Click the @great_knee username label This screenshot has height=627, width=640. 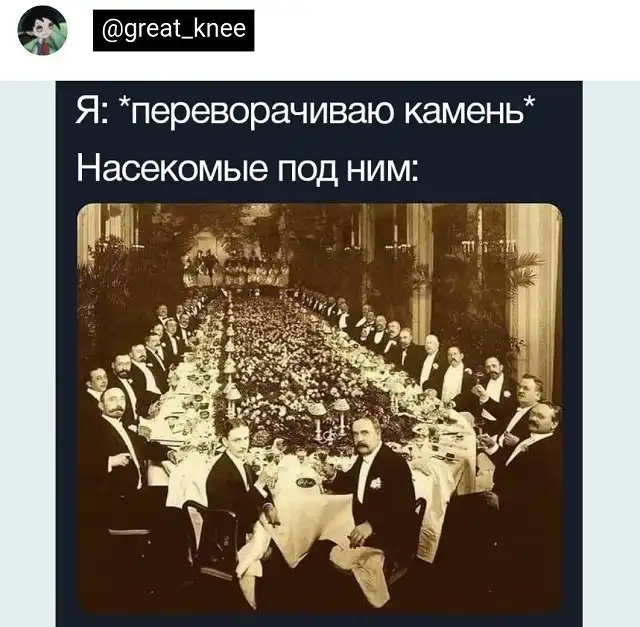(173, 31)
